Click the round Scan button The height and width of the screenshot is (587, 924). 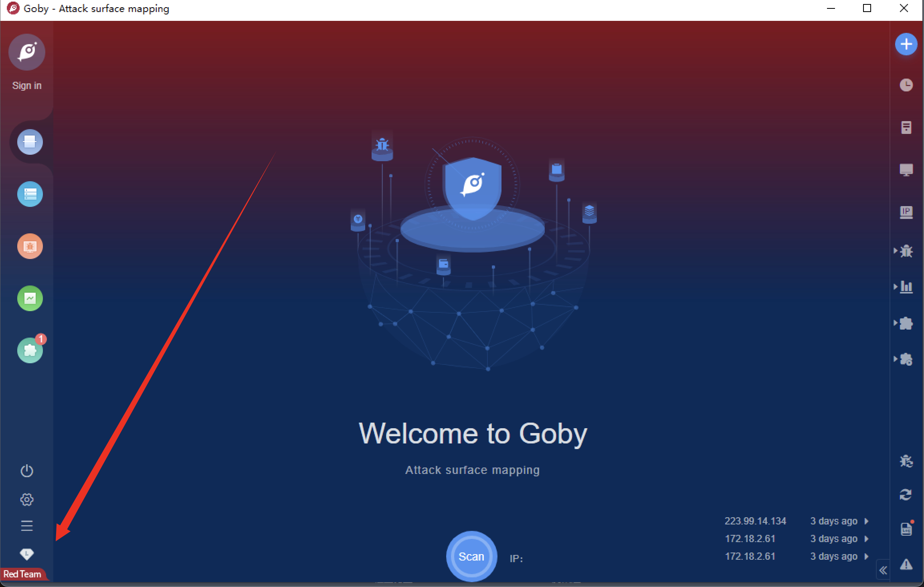coord(471,557)
